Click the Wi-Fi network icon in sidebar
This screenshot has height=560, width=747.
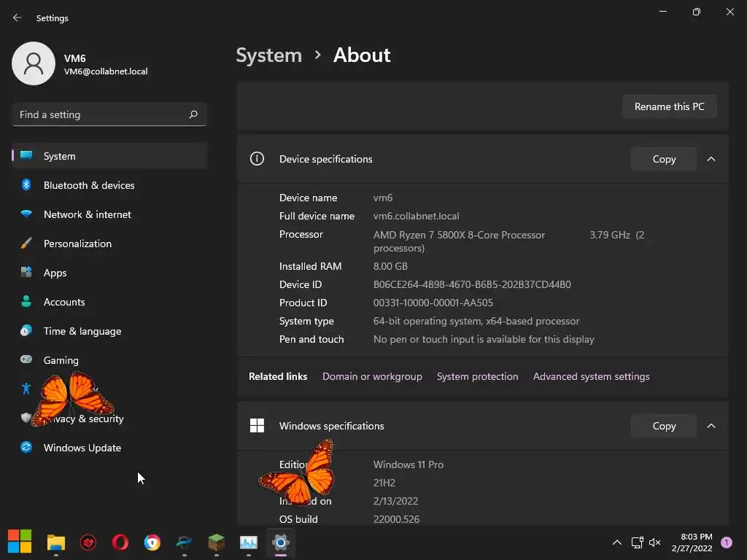pos(26,214)
